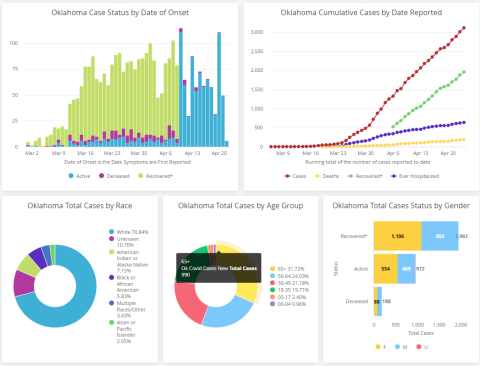The width and height of the screenshot is (480, 366).
Task: Click White 70.84% legend entry
Action: 129,232
